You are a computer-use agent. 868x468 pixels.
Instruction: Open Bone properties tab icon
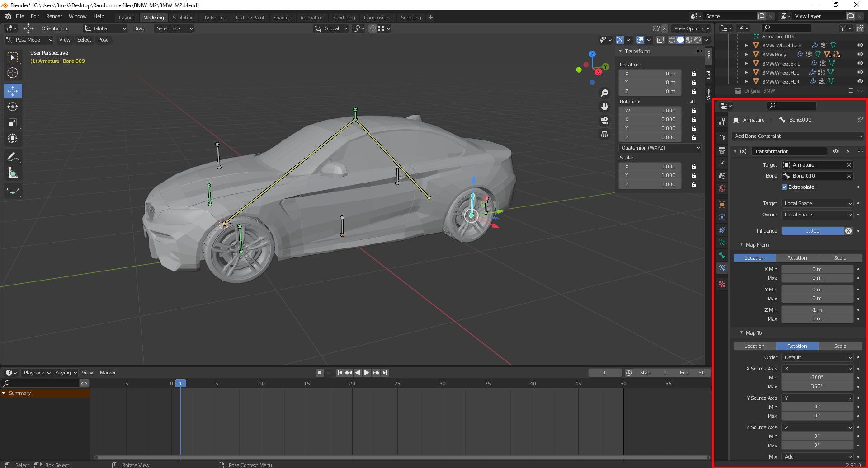(x=722, y=255)
